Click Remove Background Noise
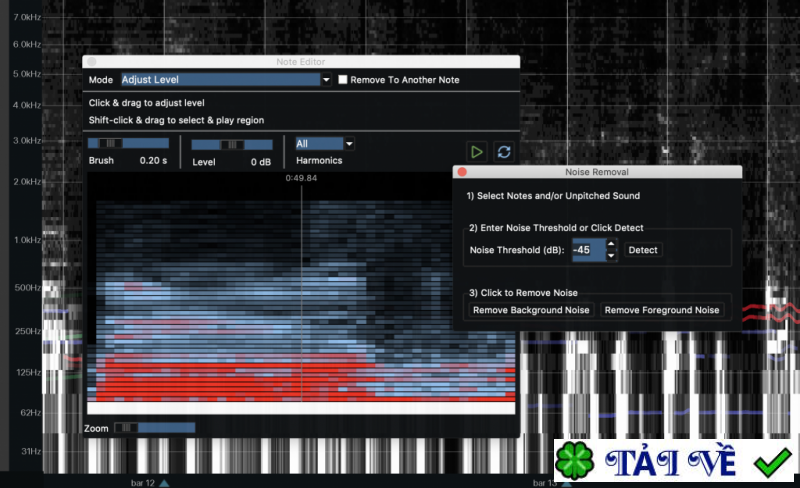This screenshot has width=800, height=488. click(531, 310)
